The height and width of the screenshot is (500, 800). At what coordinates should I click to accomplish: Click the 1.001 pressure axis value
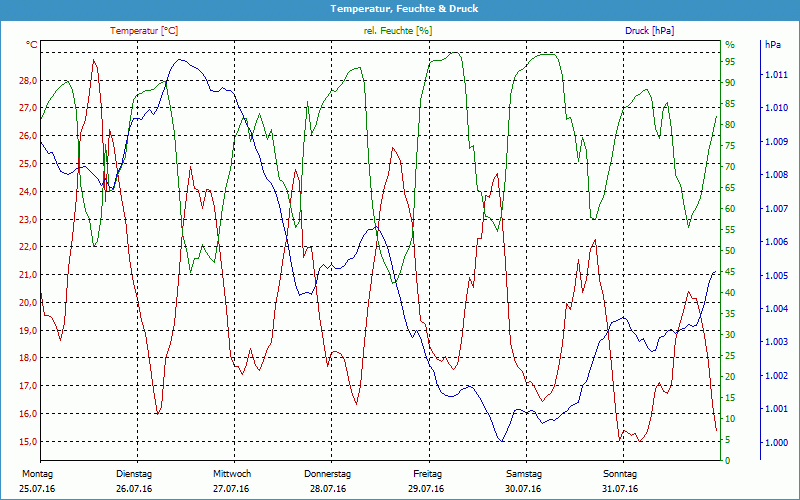pos(776,408)
